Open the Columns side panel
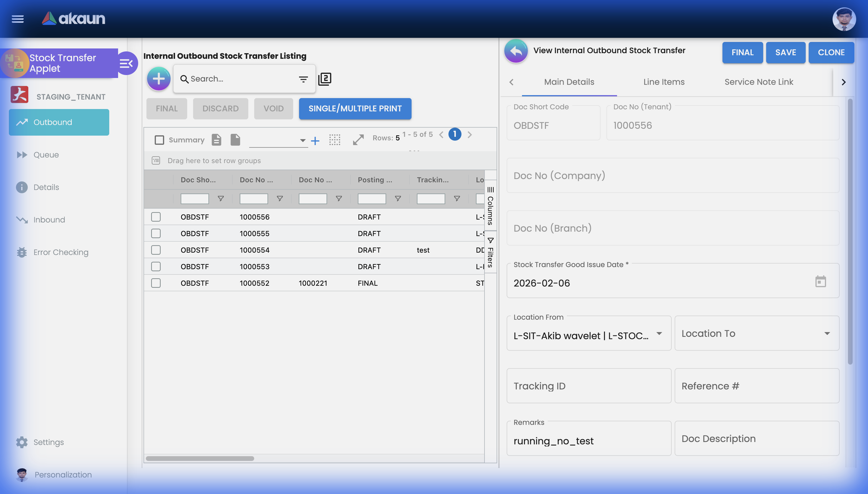 (490, 206)
